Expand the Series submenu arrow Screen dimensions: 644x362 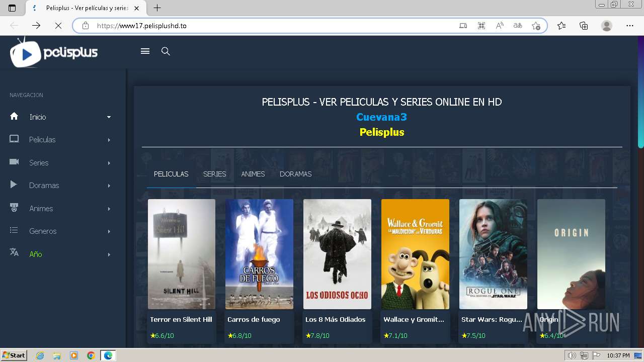pyautogui.click(x=109, y=163)
